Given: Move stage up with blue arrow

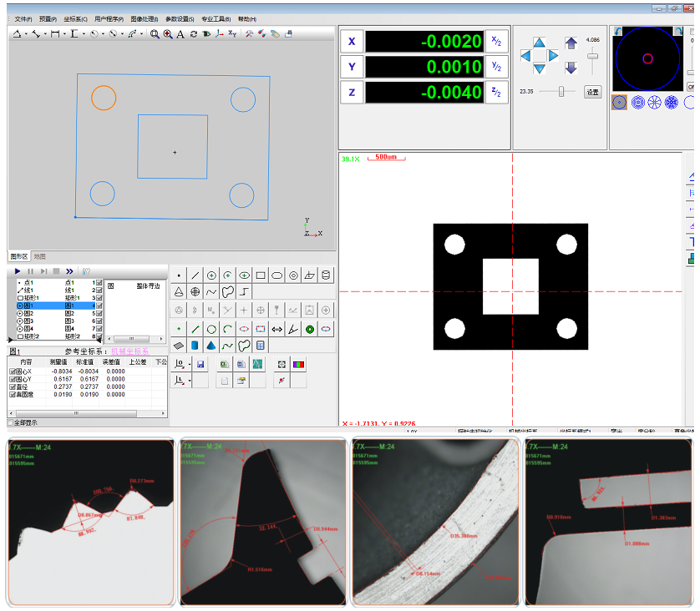Looking at the screenshot, I should (540, 43).
